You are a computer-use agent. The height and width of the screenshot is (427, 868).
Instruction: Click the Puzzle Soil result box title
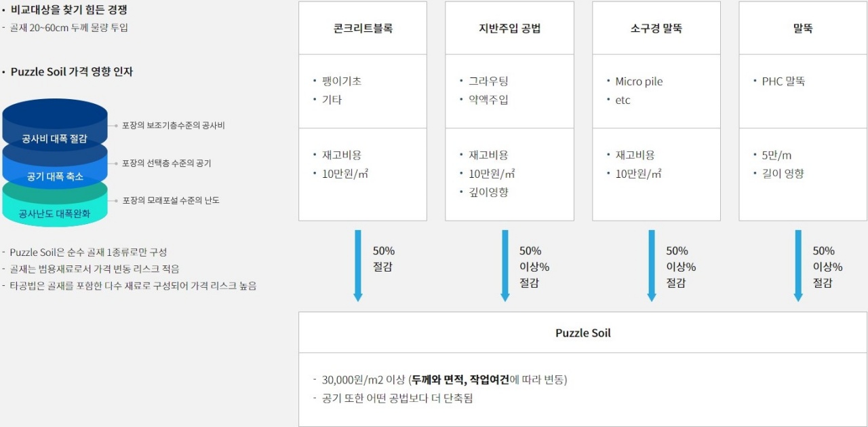[583, 333]
